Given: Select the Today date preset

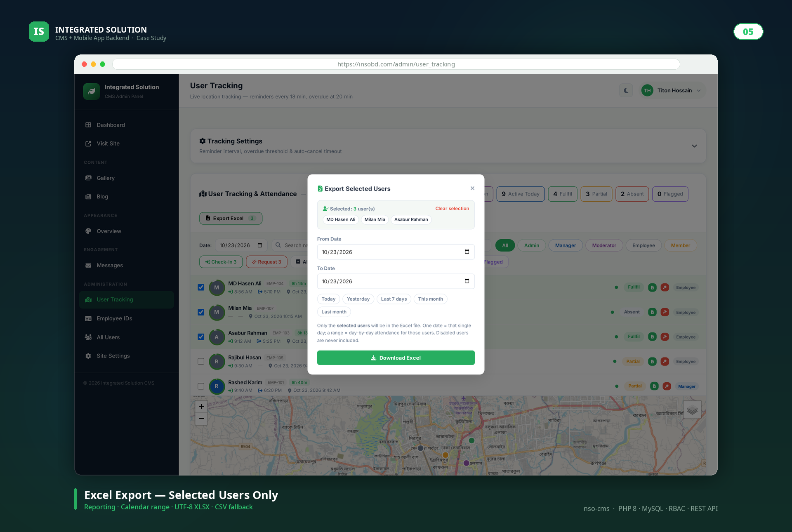Looking at the screenshot, I should [328, 299].
